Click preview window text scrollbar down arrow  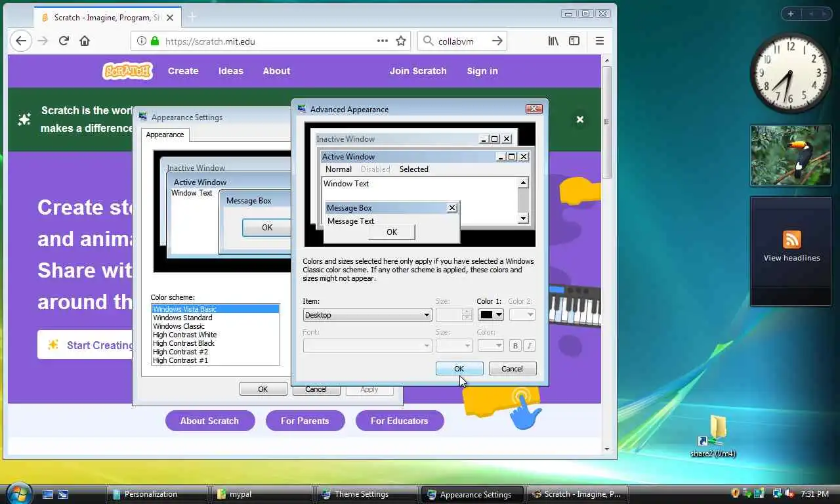coord(523,219)
